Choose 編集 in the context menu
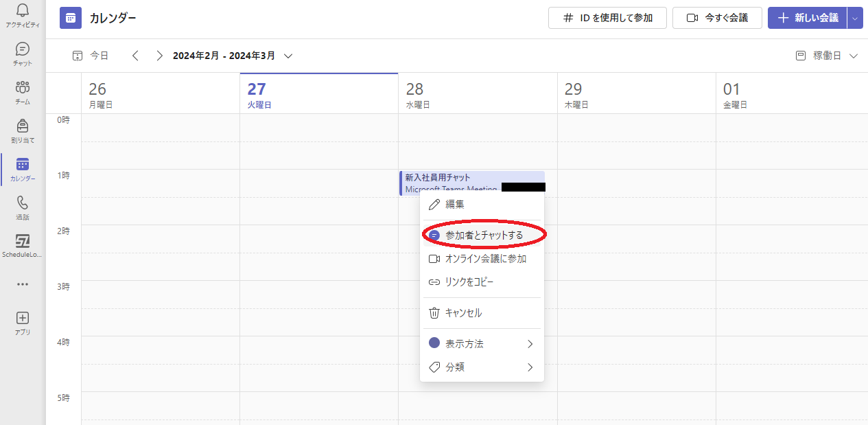 (x=455, y=205)
